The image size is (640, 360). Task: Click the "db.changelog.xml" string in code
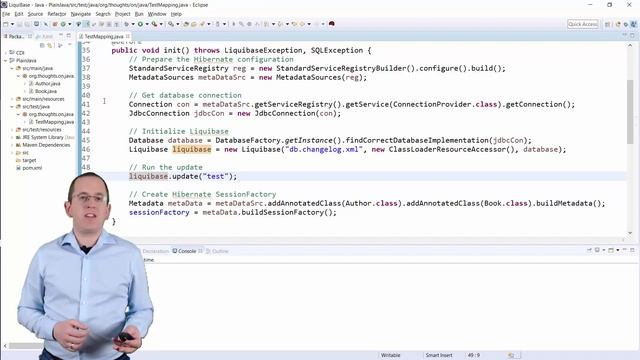(x=324, y=149)
